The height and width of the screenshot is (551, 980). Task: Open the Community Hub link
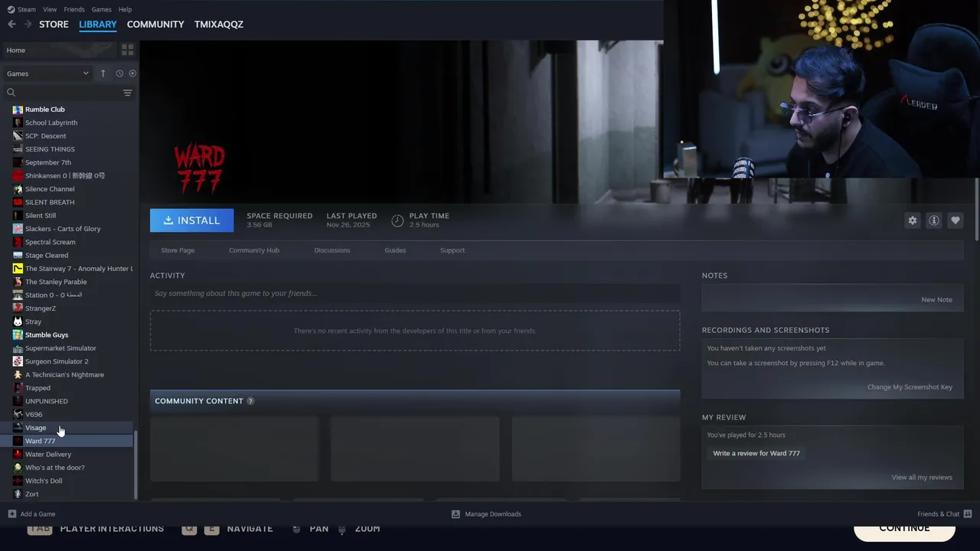tap(254, 250)
